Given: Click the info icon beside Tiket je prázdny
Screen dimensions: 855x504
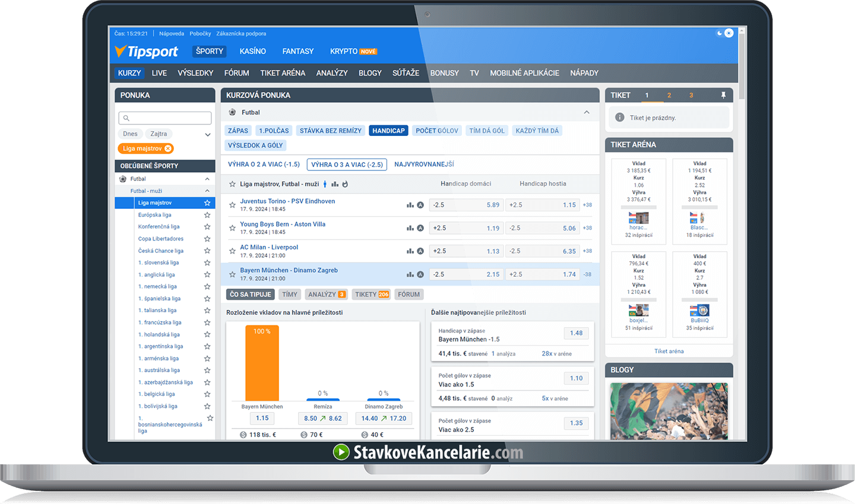Looking at the screenshot, I should point(619,118).
